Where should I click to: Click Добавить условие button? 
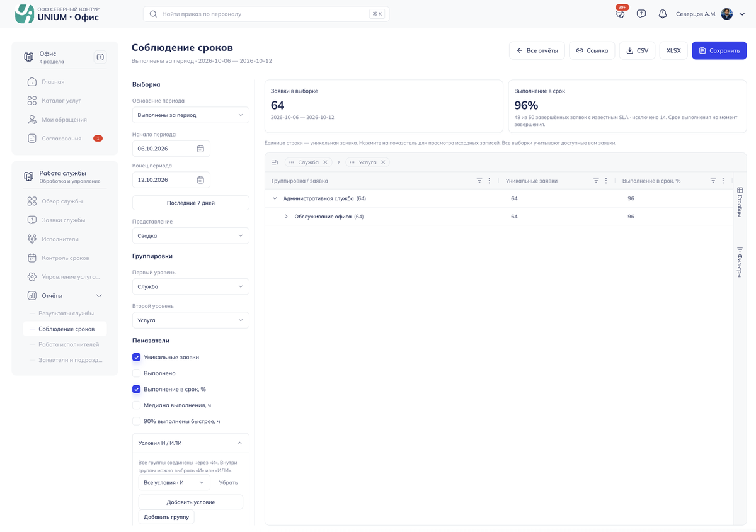coord(191,502)
